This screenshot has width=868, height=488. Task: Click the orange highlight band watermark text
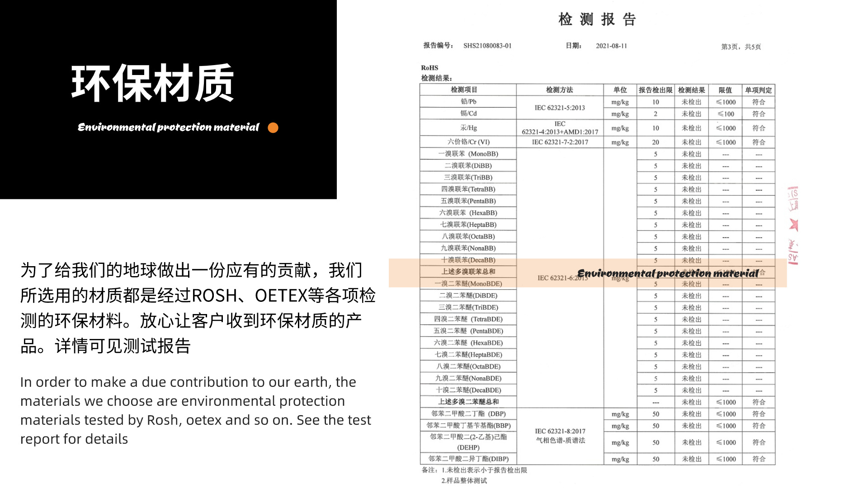tap(668, 273)
